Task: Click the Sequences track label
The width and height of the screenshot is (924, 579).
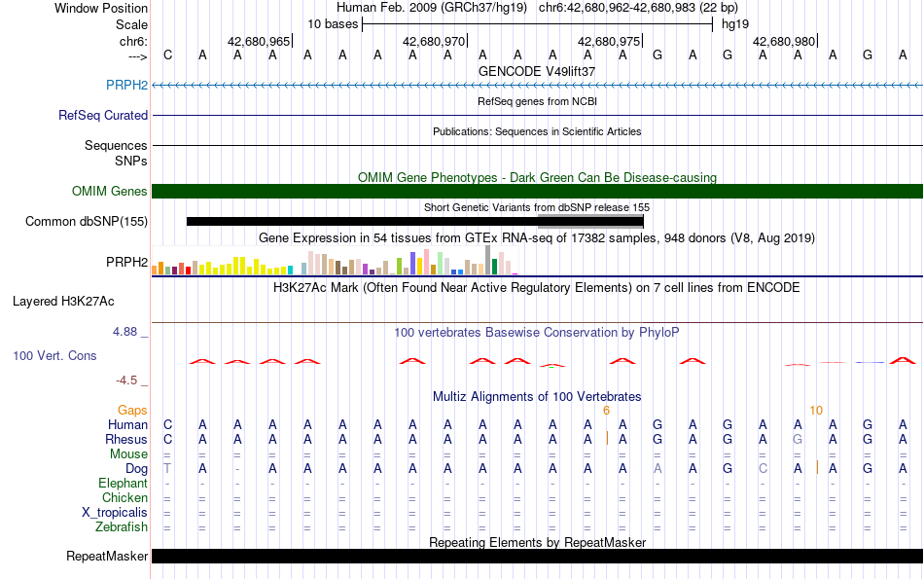Action: tap(116, 145)
